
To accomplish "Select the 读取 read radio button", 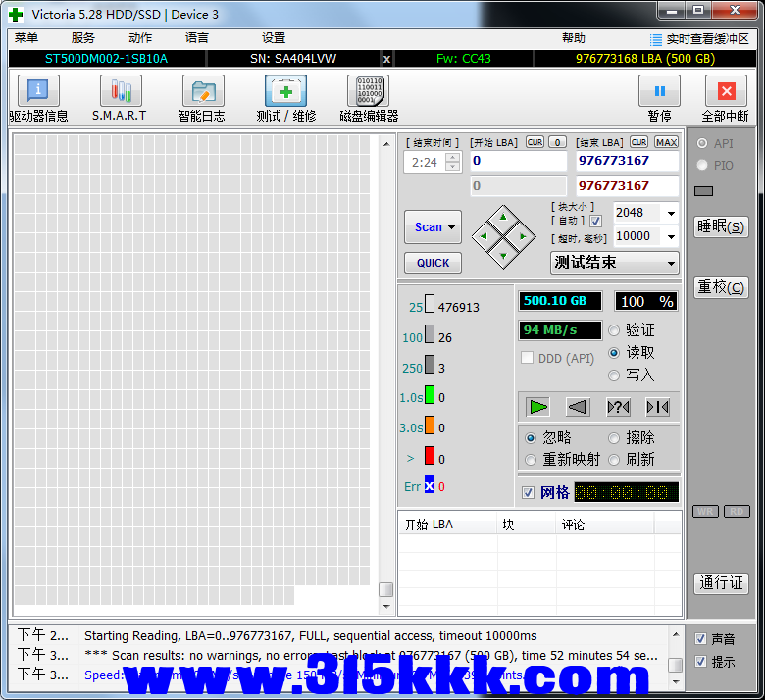I will 615,352.
